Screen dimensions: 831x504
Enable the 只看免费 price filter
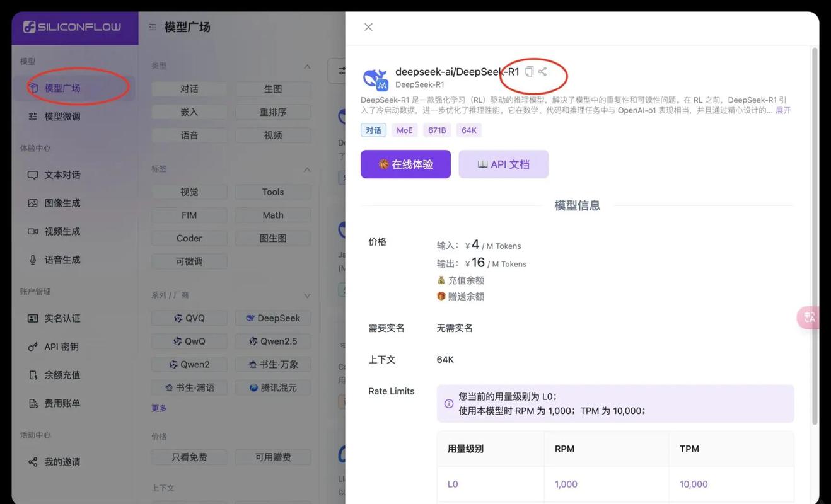[x=189, y=457]
